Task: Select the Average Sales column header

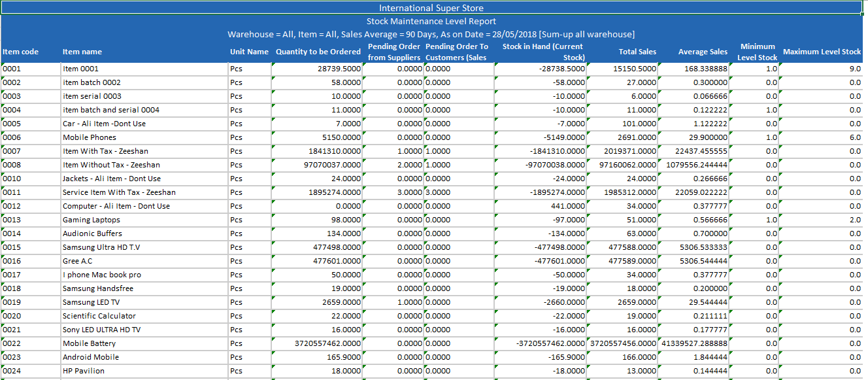Action: pyautogui.click(x=703, y=52)
